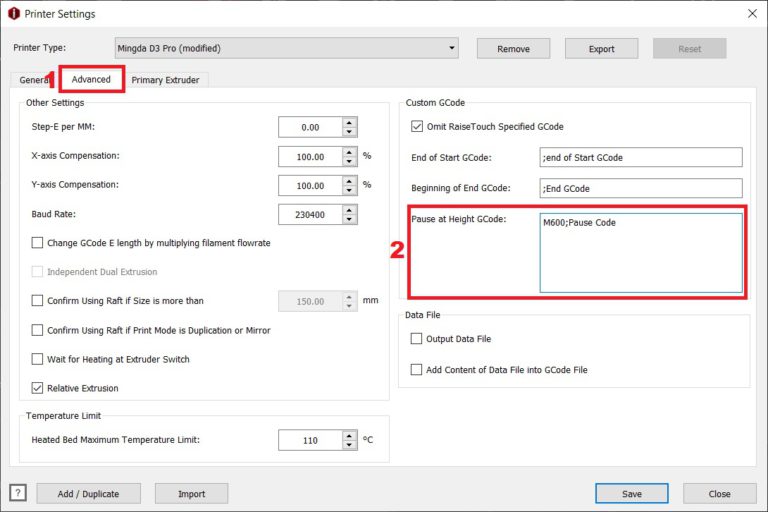Click the Export button
This screenshot has height=512, width=768.
click(601, 48)
